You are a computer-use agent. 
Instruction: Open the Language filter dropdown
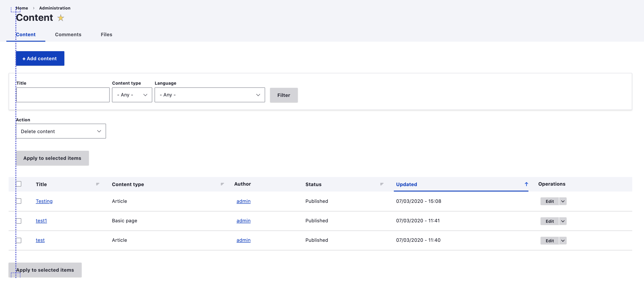coord(210,95)
